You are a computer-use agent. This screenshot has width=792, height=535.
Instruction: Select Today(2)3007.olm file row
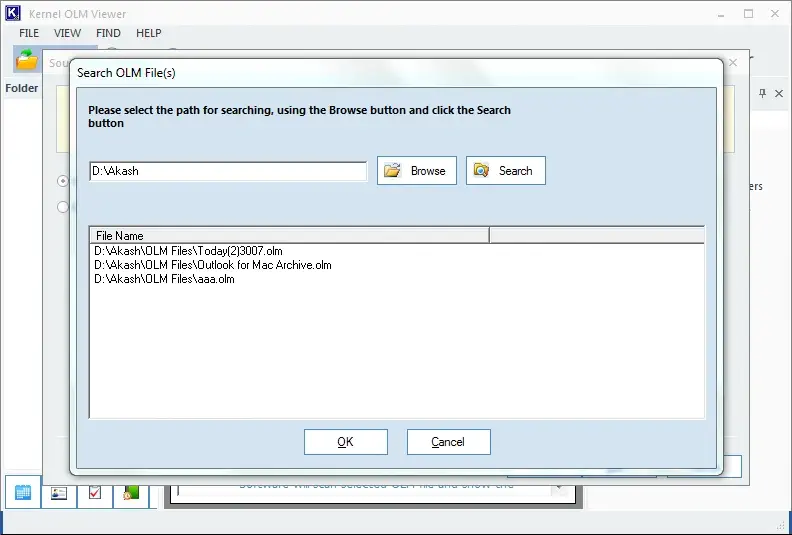click(188, 251)
